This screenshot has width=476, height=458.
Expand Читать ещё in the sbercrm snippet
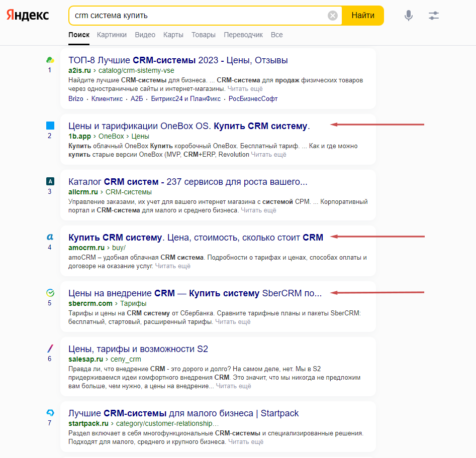pos(233,321)
